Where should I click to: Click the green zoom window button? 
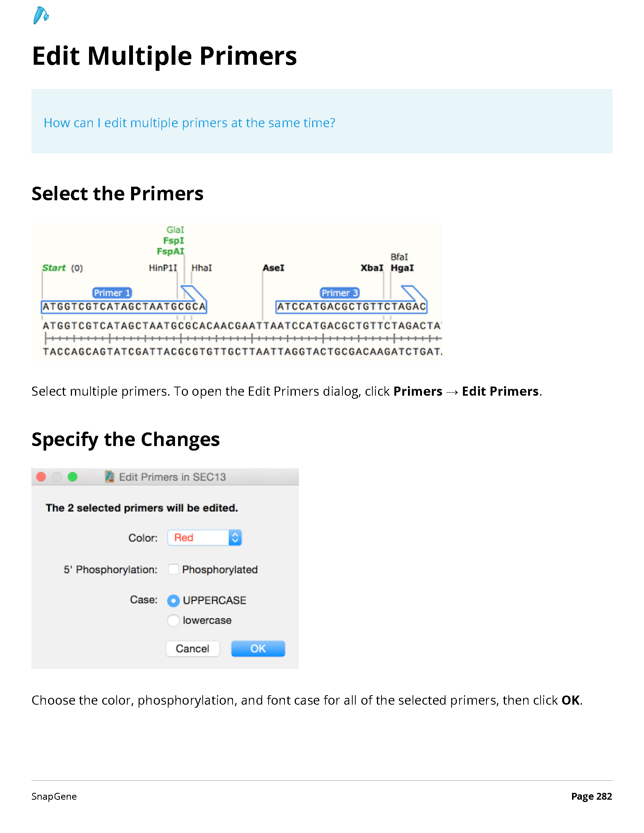click(x=72, y=477)
